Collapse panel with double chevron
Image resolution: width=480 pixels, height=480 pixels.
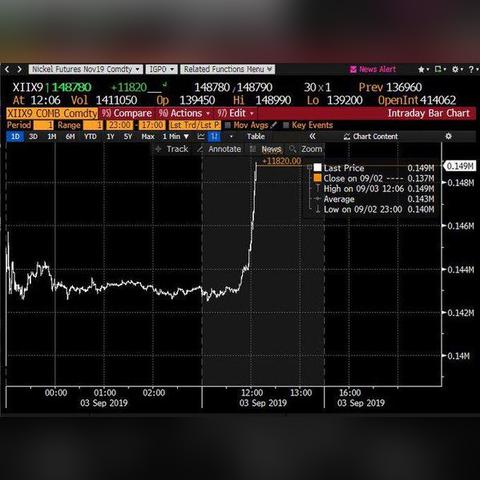312,136
